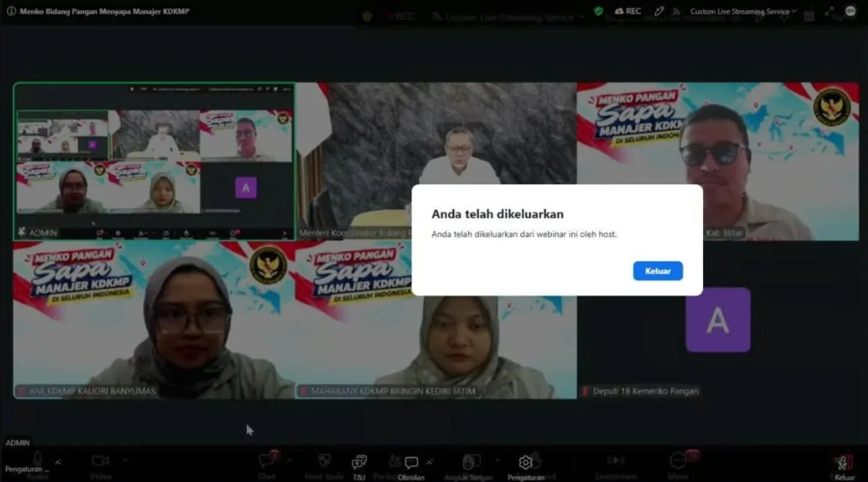
Task: Click the meeting title Menko Bidang Pangan Menyapa Manajer KDKMP
Action: tap(105, 12)
